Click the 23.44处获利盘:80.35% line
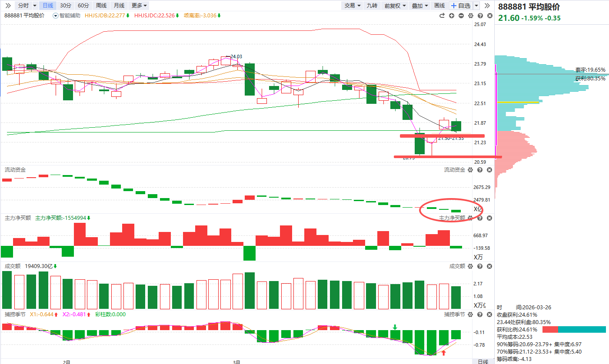Viewport: 609px width, 364px height. [x=524, y=322]
